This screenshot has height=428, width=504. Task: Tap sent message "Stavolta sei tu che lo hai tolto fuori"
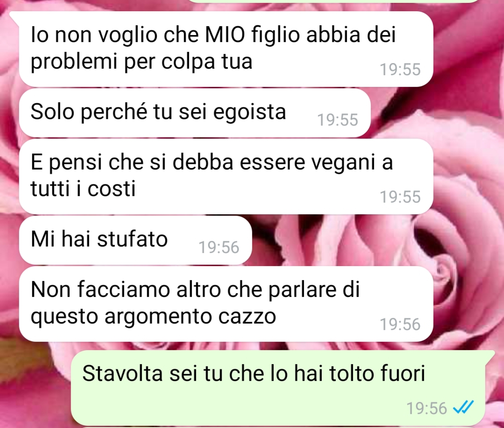point(278,388)
